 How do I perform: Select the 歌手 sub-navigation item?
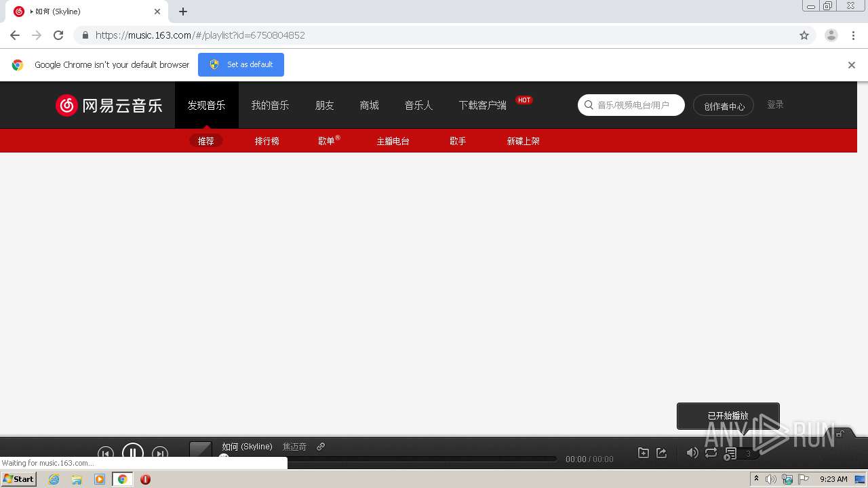coord(458,141)
